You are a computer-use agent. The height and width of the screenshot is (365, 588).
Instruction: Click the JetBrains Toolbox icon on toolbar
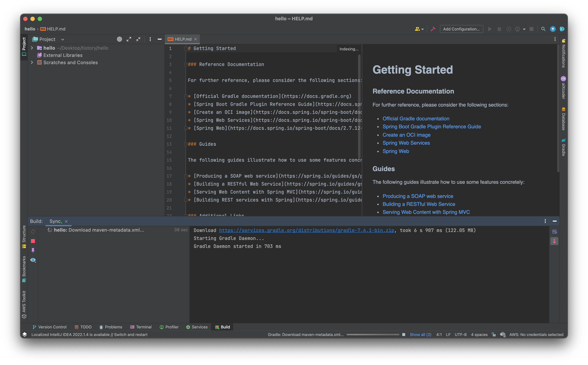coord(562,29)
